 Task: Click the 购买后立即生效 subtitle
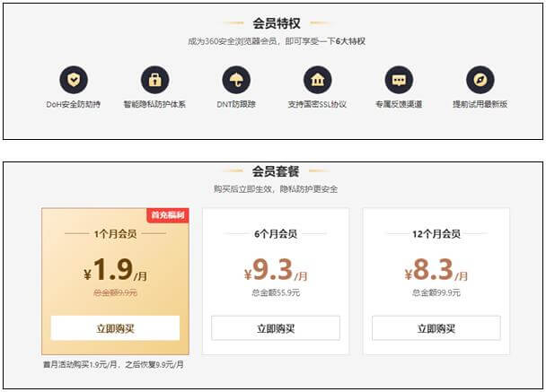276,189
